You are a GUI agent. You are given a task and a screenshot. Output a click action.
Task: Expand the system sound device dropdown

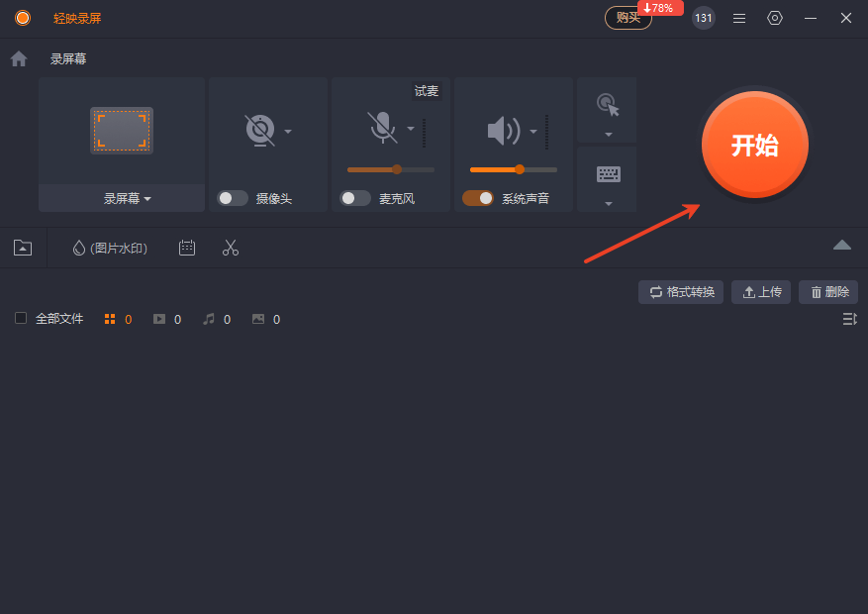coord(533,131)
